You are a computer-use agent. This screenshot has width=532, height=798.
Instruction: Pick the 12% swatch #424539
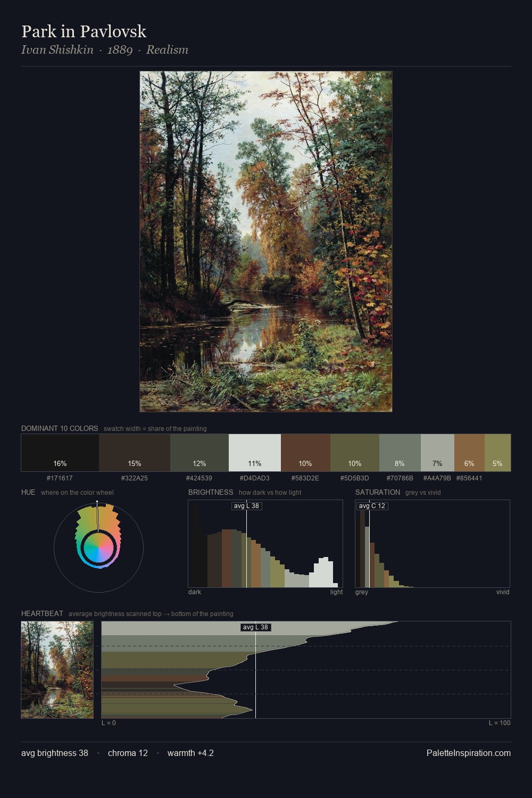[x=199, y=453]
